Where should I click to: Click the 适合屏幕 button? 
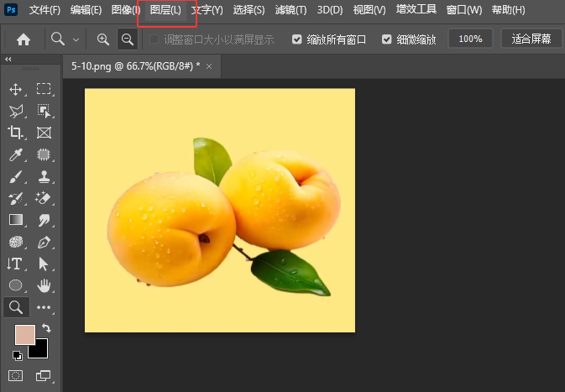[x=531, y=39]
